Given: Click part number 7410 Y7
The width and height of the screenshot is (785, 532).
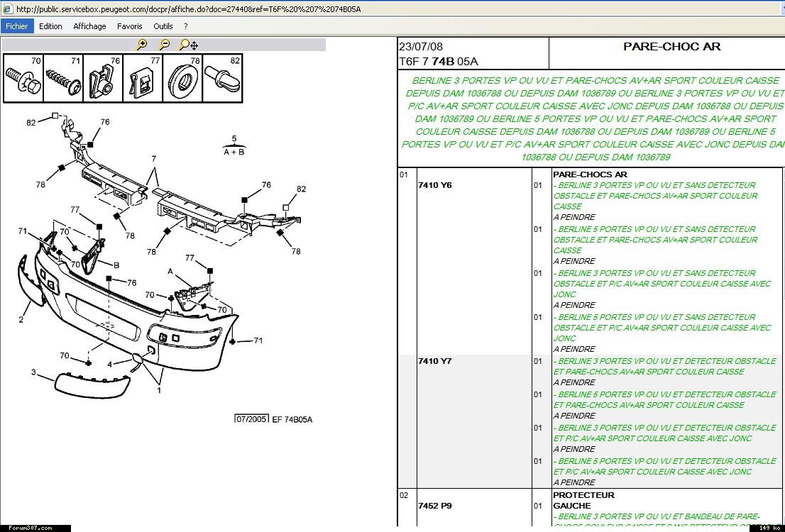Looking at the screenshot, I should (x=434, y=361).
